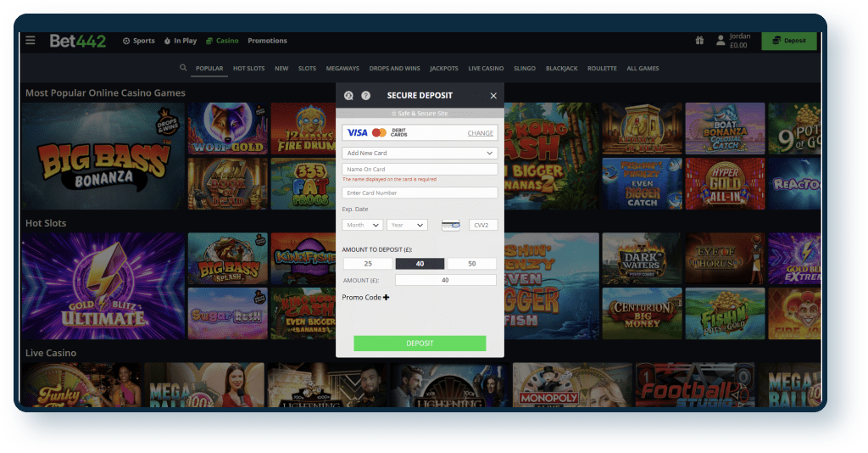The width and height of the screenshot is (868, 453).
Task: Open the Jordan account profile icon
Action: pyautogui.click(x=721, y=41)
